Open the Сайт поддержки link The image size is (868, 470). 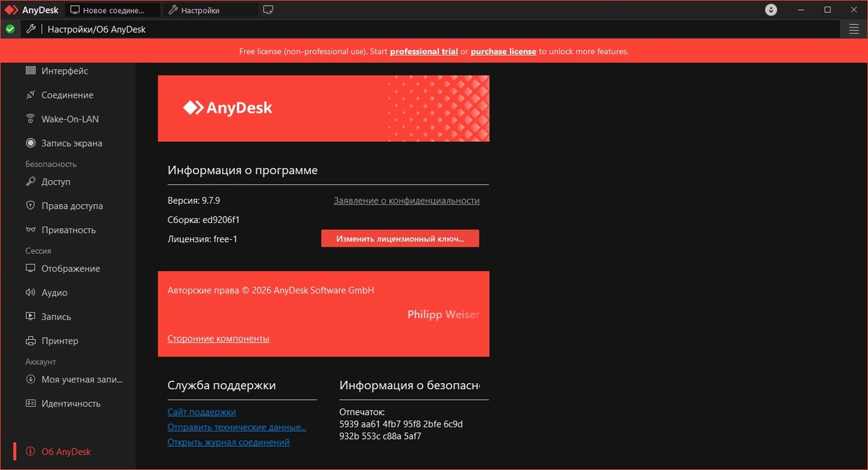pyautogui.click(x=202, y=412)
